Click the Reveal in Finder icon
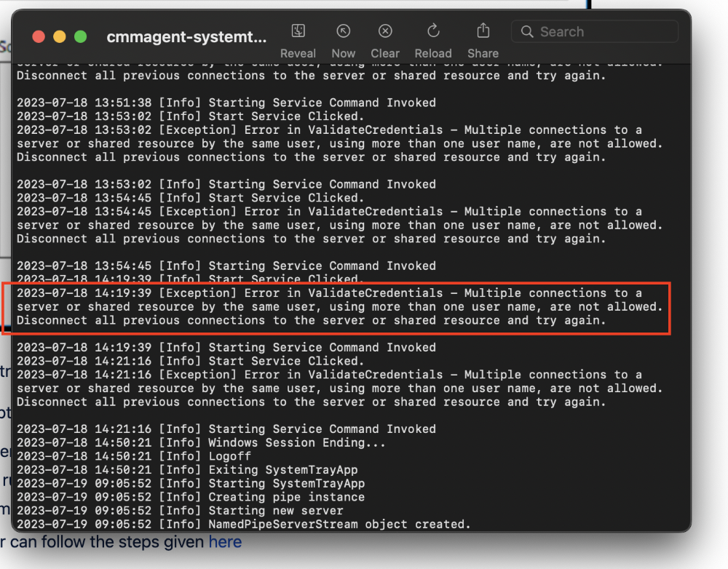Image resolution: width=728 pixels, height=569 pixels. (x=298, y=31)
